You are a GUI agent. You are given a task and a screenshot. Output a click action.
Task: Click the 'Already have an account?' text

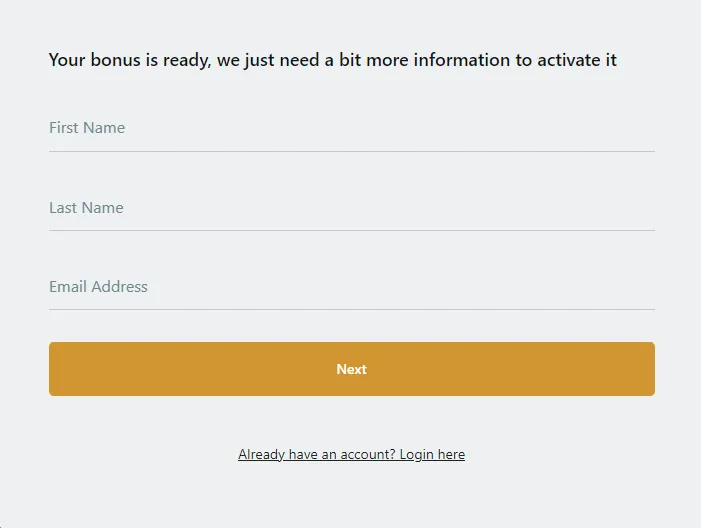[317, 455]
